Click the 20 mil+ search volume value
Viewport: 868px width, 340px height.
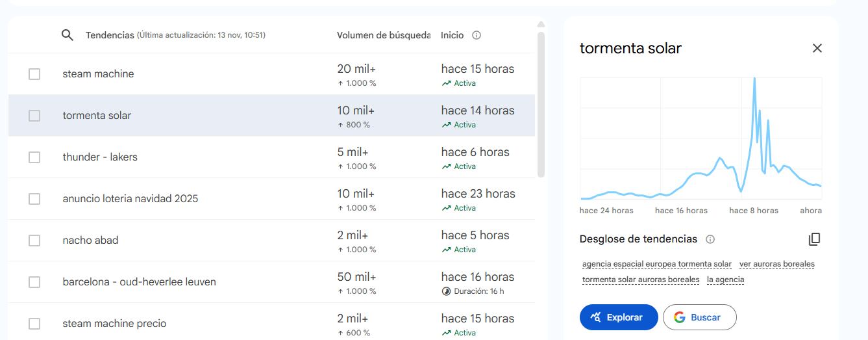[x=356, y=69]
